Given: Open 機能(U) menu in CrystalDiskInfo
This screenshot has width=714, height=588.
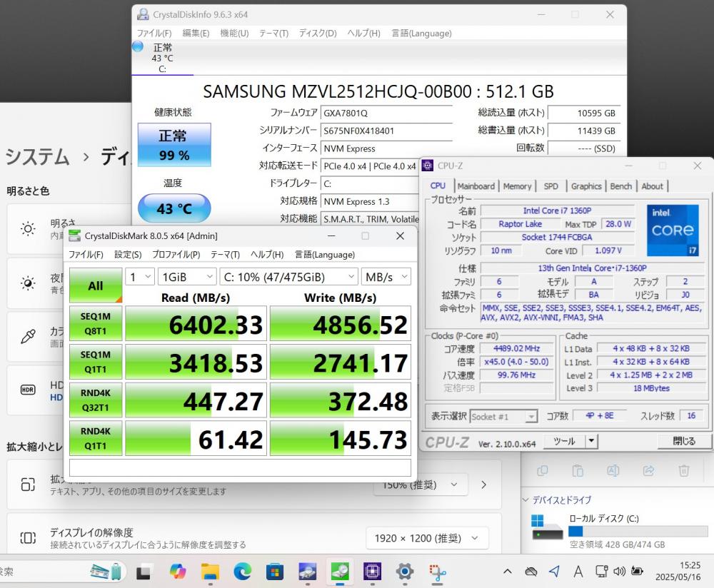Looking at the screenshot, I should (x=234, y=34).
